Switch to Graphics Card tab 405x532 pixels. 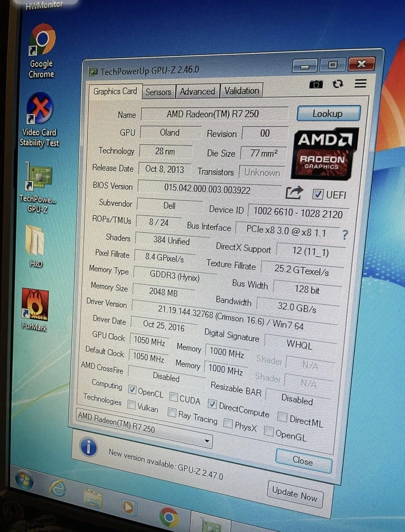[x=115, y=91]
